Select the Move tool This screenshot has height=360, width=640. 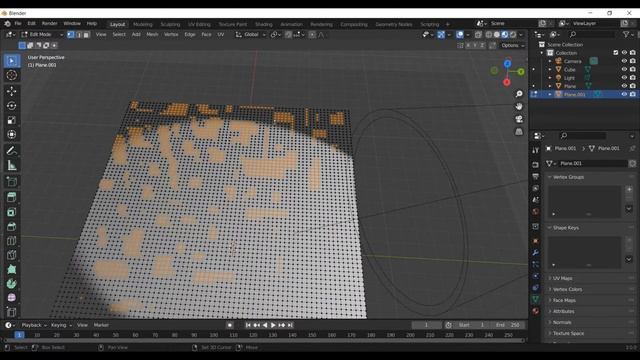click(12, 91)
